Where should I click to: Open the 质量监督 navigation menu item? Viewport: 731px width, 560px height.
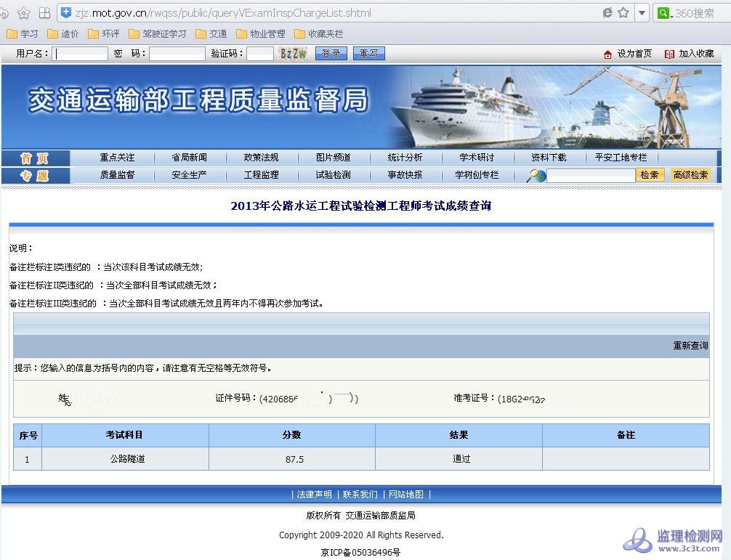click(117, 175)
